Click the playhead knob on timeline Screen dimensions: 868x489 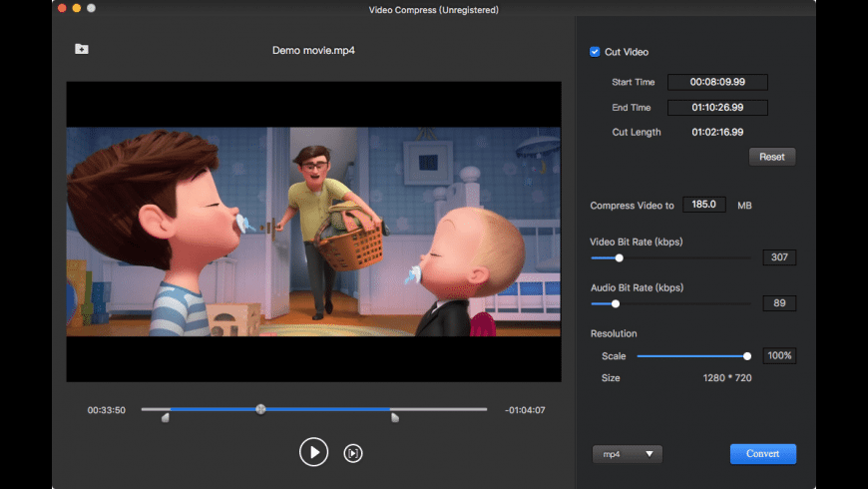click(x=260, y=409)
